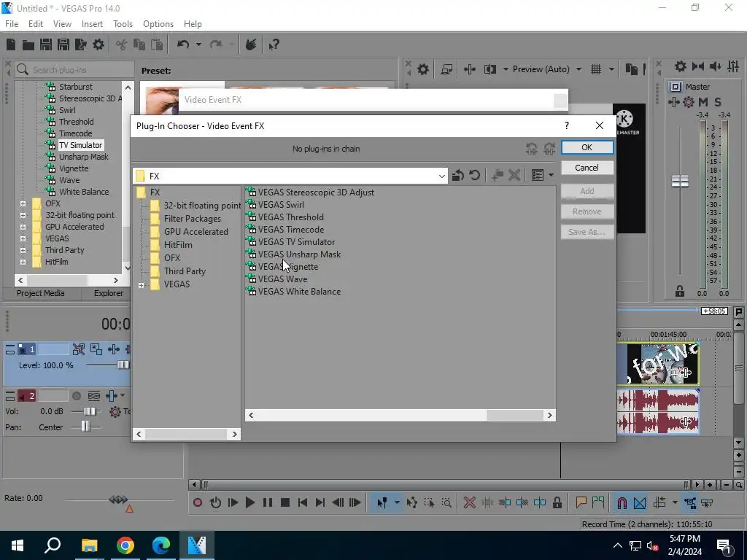This screenshot has width=747, height=560.
Task: Click the help ? button in Plug-In Chooser
Action: click(x=566, y=125)
